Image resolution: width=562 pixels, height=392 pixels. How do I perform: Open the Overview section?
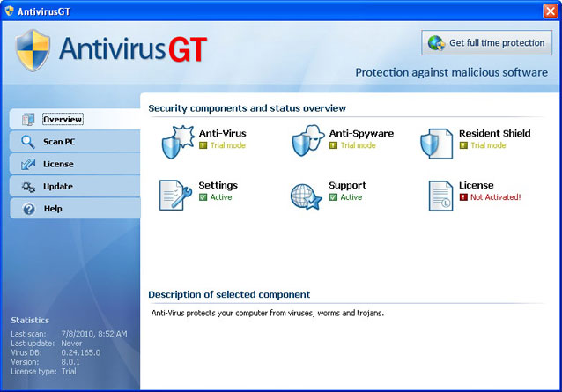point(75,119)
